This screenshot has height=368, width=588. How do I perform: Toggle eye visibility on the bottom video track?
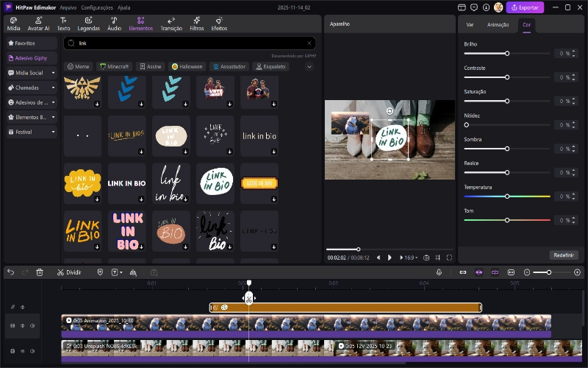[22, 351]
